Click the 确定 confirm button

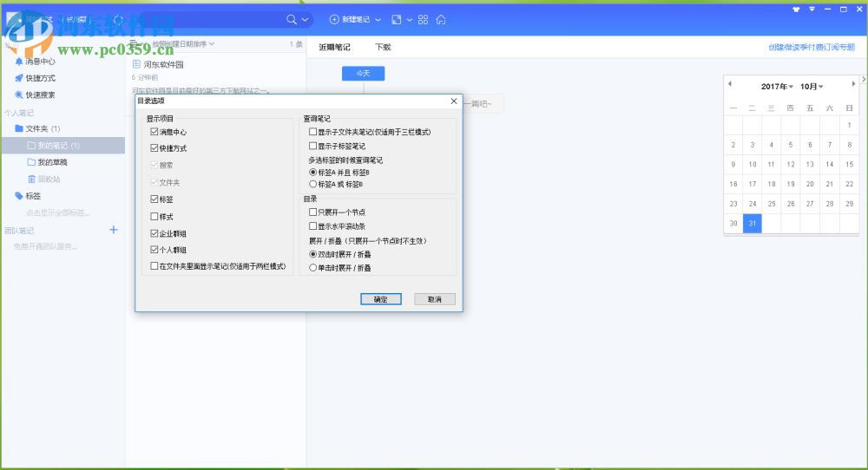coord(381,299)
